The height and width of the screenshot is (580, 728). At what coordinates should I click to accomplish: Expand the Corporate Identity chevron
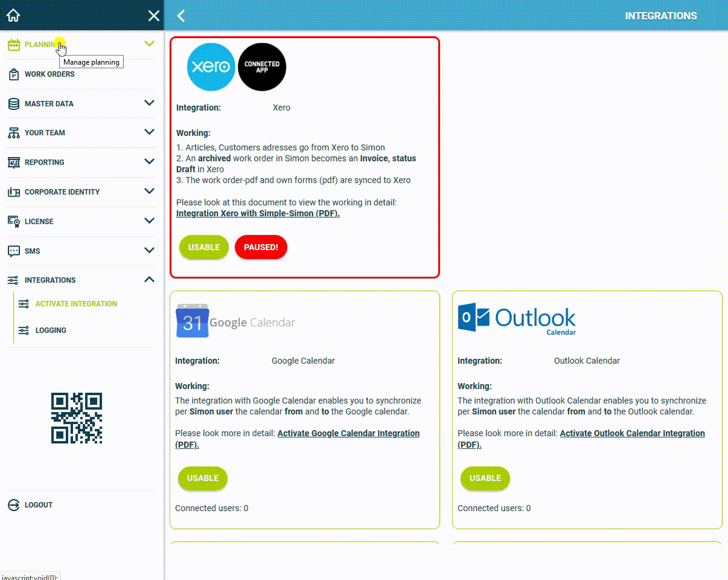coord(150,192)
